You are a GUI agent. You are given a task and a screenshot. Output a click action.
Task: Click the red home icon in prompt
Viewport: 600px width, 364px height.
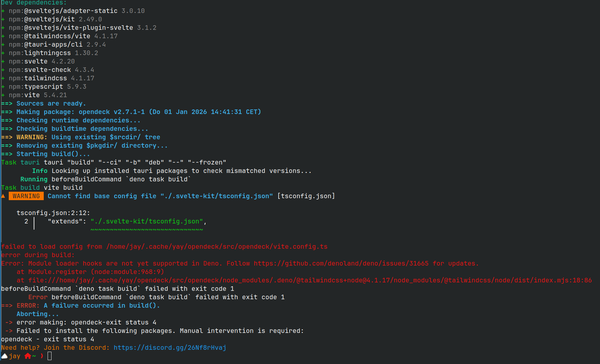28,356
